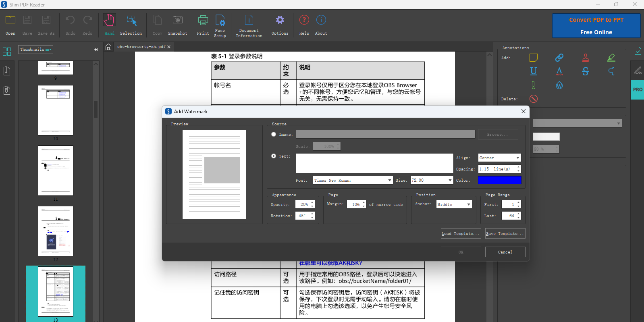This screenshot has width=644, height=322.
Task: Select the Text source radio button
Action: coord(274,156)
